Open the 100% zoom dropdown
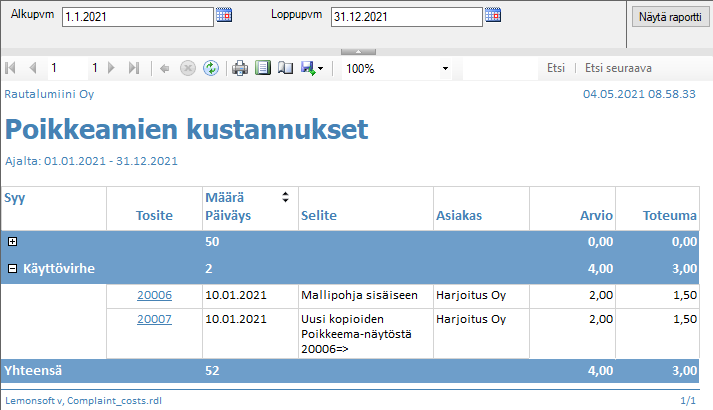The width and height of the screenshot is (713, 410). click(x=445, y=69)
